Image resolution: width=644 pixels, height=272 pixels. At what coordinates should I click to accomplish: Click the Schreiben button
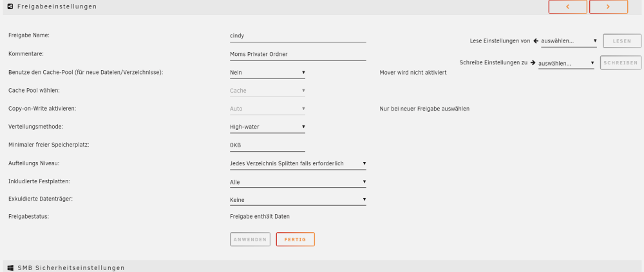(x=621, y=63)
